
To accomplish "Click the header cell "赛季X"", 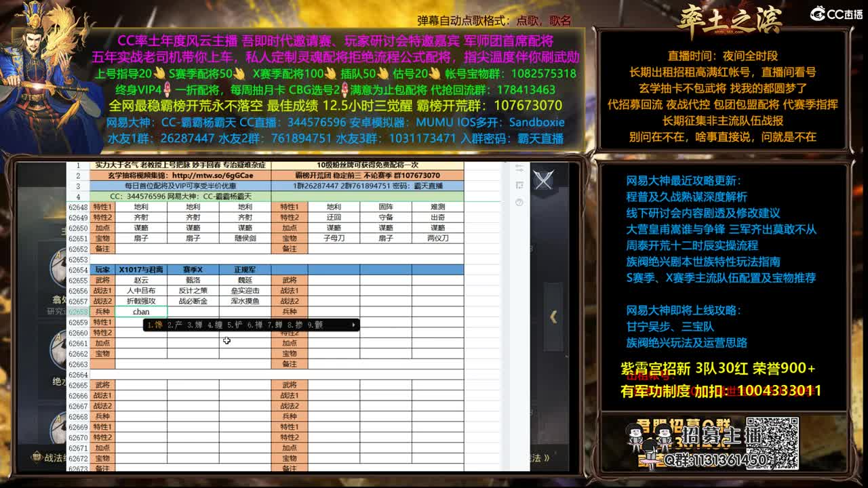I will click(x=193, y=270).
